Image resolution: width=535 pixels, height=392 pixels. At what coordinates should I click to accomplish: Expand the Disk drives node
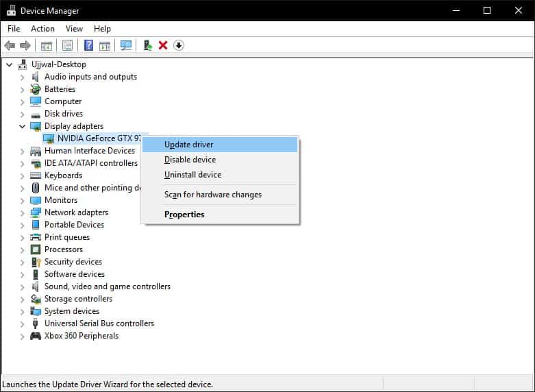[22, 114]
